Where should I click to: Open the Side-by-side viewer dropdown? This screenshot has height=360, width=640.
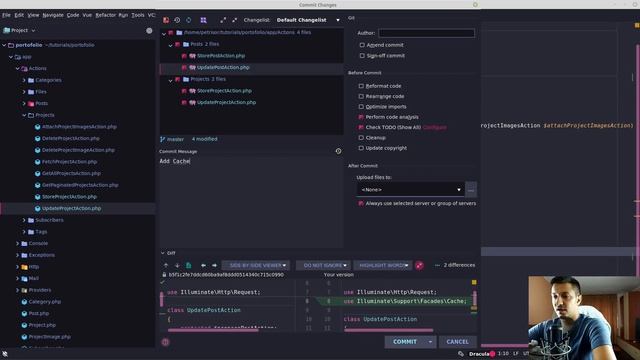coord(256,265)
